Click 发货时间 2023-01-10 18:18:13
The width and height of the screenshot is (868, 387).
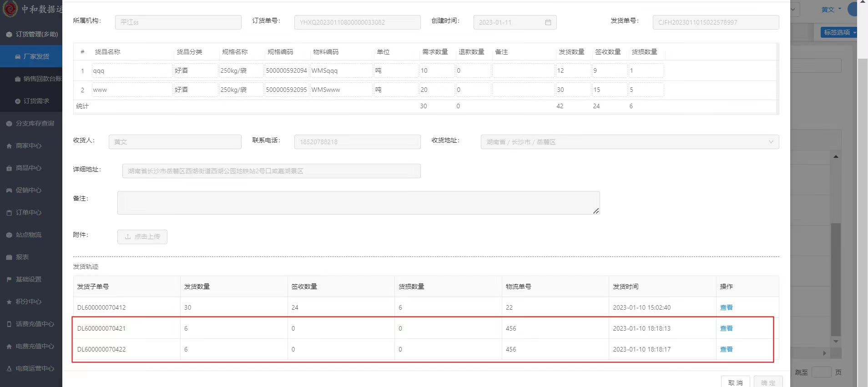click(641, 328)
